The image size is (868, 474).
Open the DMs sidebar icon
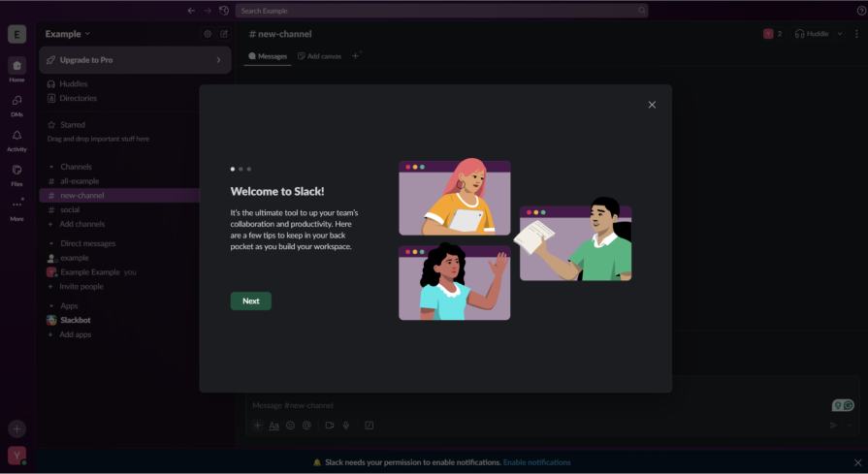coord(16,105)
